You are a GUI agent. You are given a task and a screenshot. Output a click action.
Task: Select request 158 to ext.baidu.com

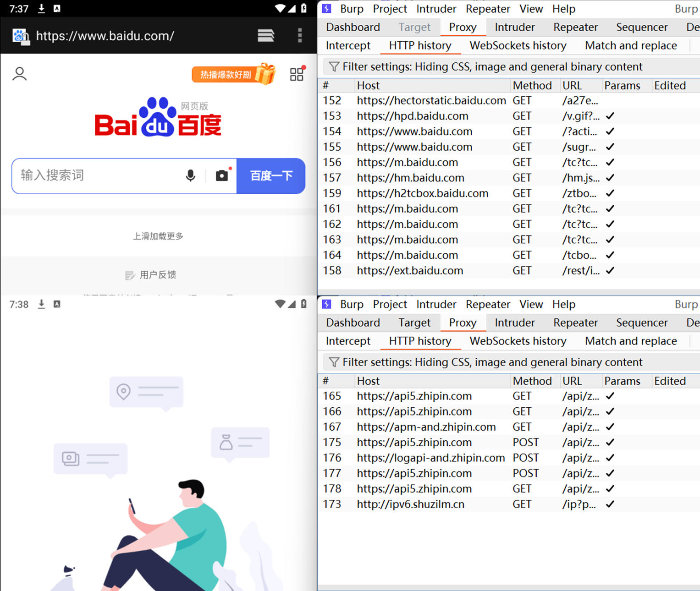coord(509,271)
